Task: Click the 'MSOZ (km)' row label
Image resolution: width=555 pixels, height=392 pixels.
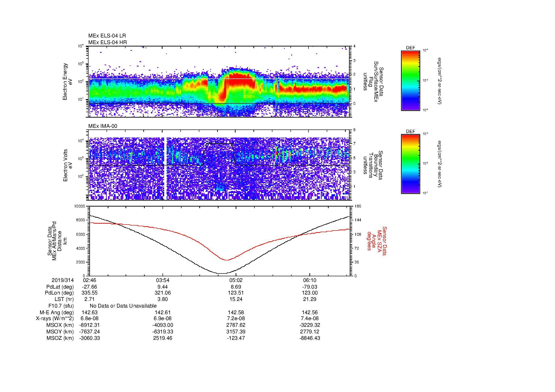Action: [60, 338]
